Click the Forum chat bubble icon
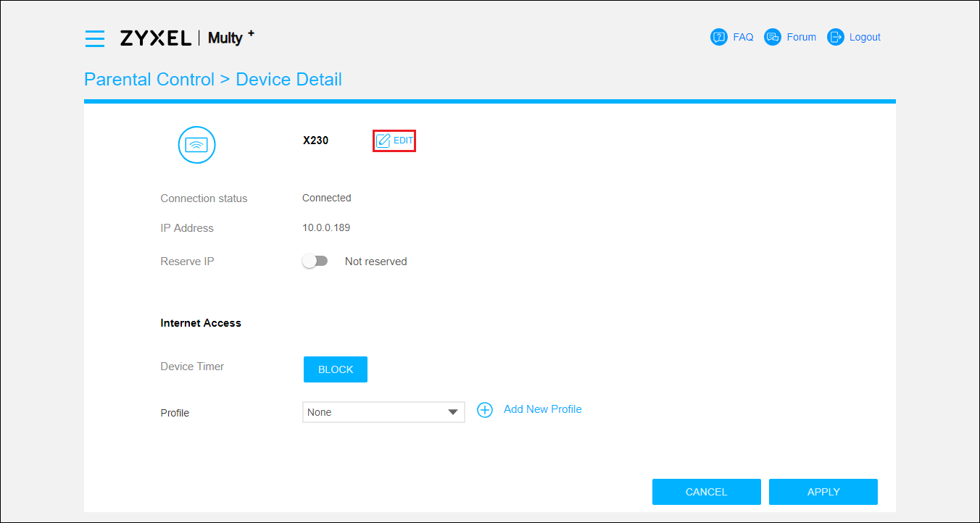The width and height of the screenshot is (980, 523). pyautogui.click(x=773, y=37)
